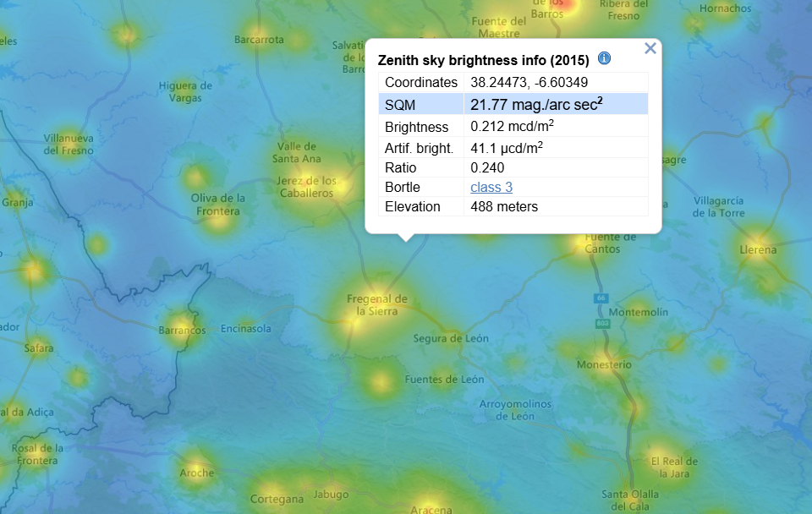This screenshot has height=514, width=812.
Task: Click the Jerez de los Caballeros label
Action: pyautogui.click(x=306, y=187)
